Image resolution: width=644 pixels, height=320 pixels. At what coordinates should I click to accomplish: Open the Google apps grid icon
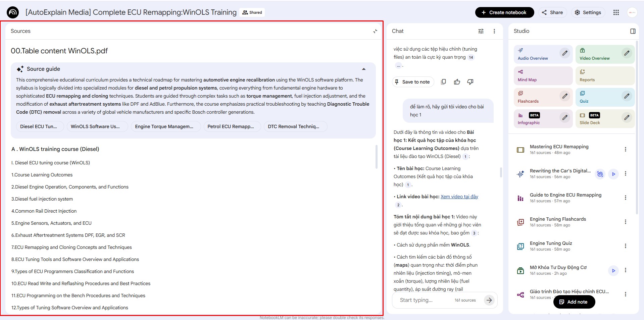click(616, 12)
